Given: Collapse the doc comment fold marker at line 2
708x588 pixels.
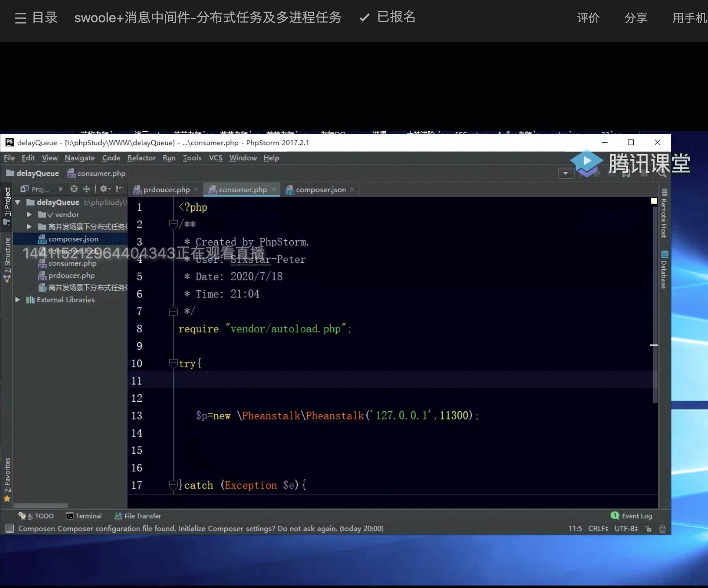Looking at the screenshot, I should click(173, 224).
